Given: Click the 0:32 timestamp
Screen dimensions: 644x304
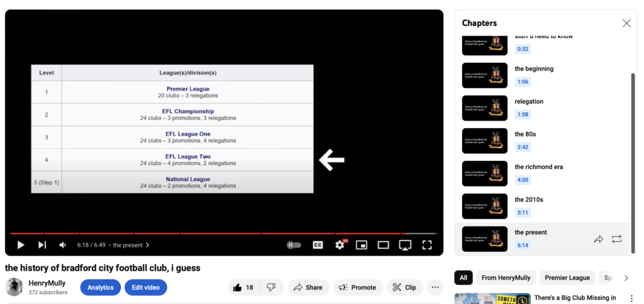Looking at the screenshot, I should 523,49.
